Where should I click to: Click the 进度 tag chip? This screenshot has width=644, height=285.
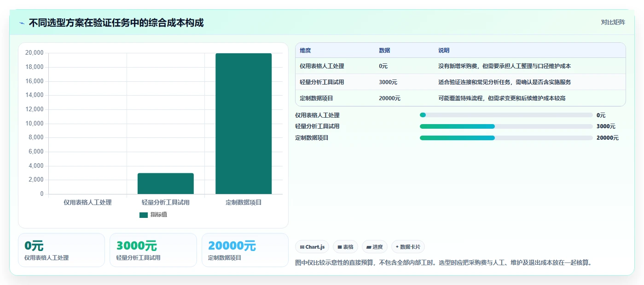[x=375, y=247]
